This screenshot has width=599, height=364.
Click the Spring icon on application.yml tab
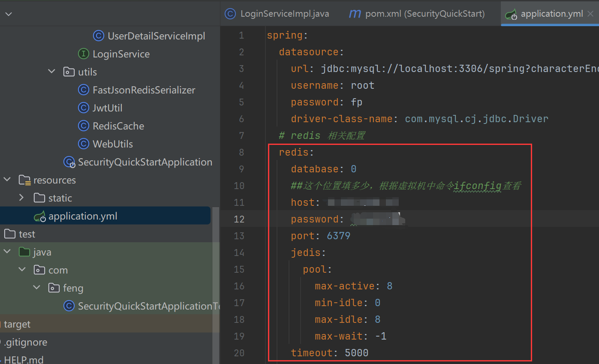511,14
